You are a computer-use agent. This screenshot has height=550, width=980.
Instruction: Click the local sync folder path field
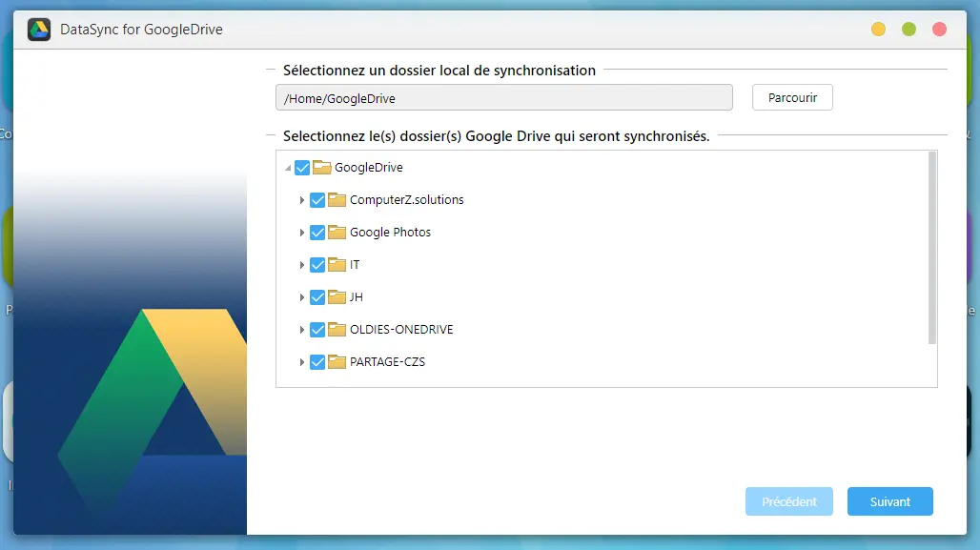point(503,96)
